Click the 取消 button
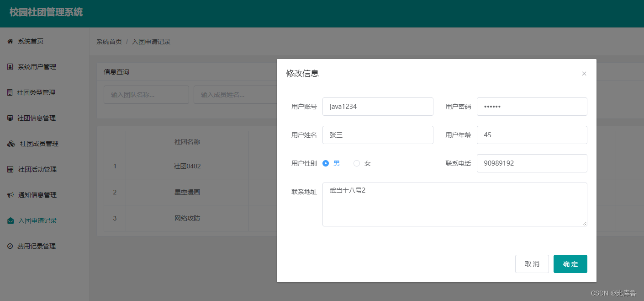 pos(532,264)
